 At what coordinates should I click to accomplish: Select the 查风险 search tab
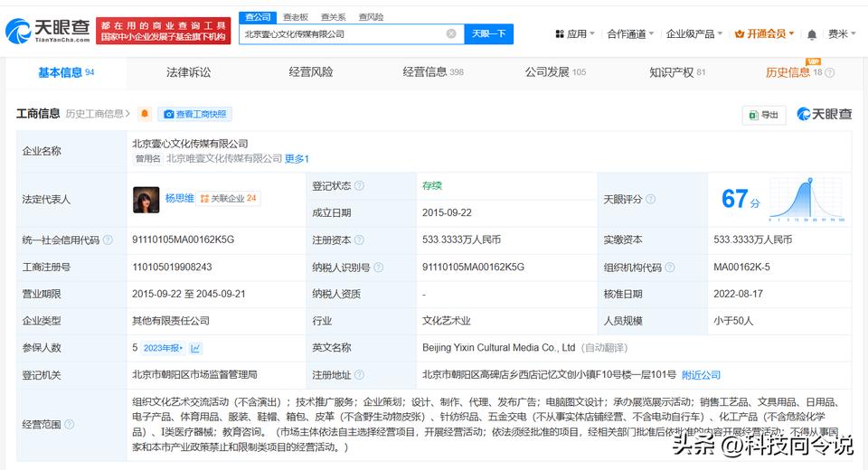(371, 17)
